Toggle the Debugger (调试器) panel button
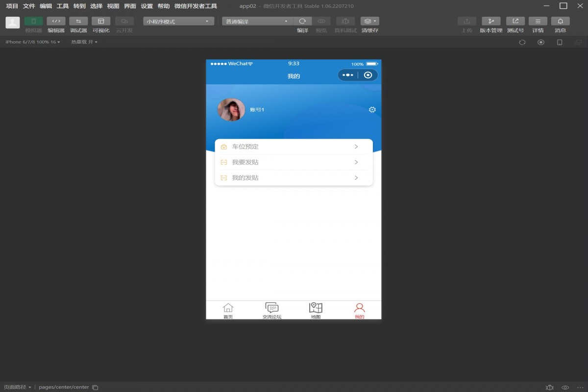The height and width of the screenshot is (392, 588). click(x=78, y=22)
